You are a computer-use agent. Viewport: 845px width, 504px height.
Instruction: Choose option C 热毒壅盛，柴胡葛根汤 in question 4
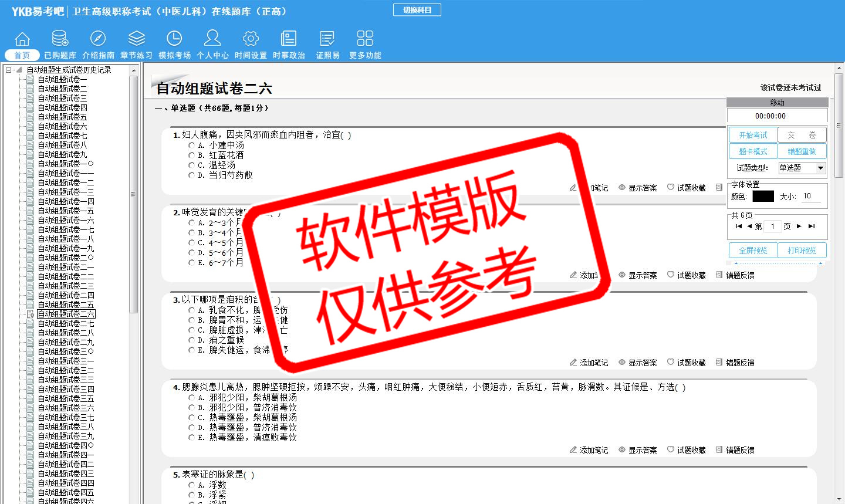click(191, 418)
